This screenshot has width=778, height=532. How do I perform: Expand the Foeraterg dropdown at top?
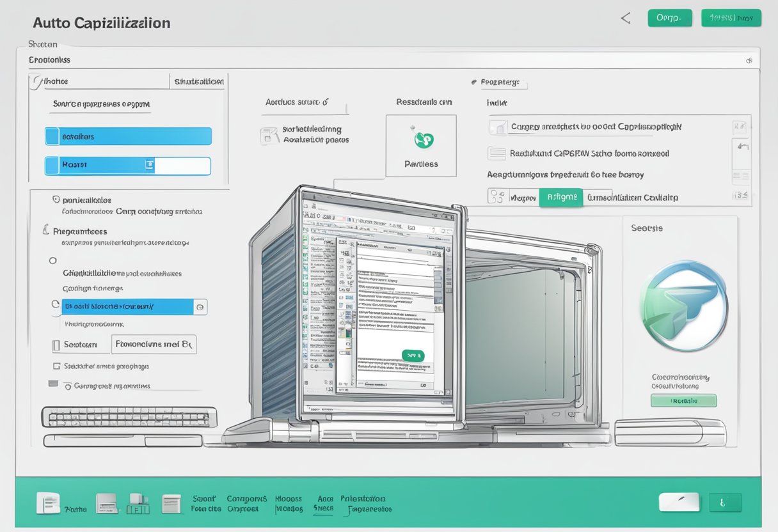(x=502, y=83)
